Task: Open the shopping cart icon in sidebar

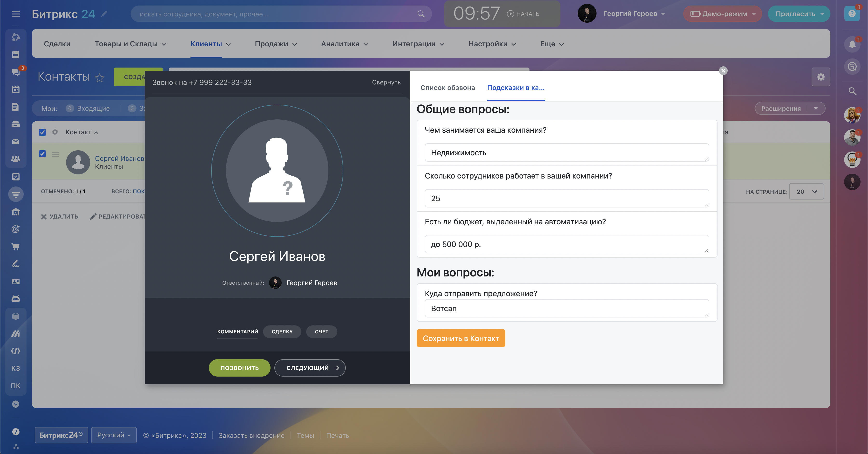Action: tap(15, 246)
